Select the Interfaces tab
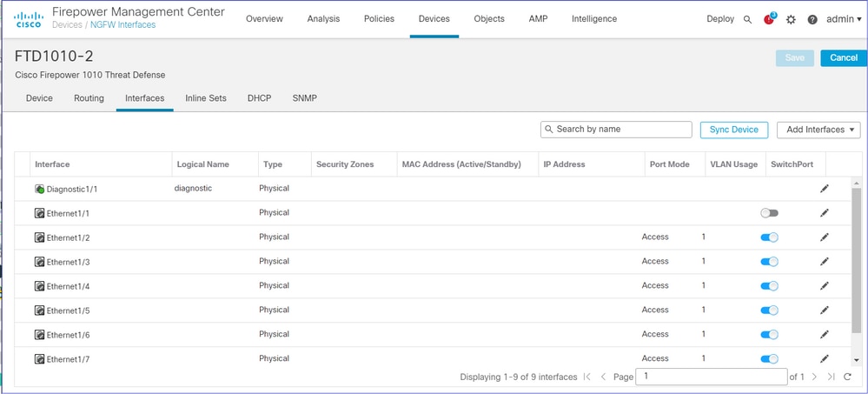 click(x=144, y=98)
